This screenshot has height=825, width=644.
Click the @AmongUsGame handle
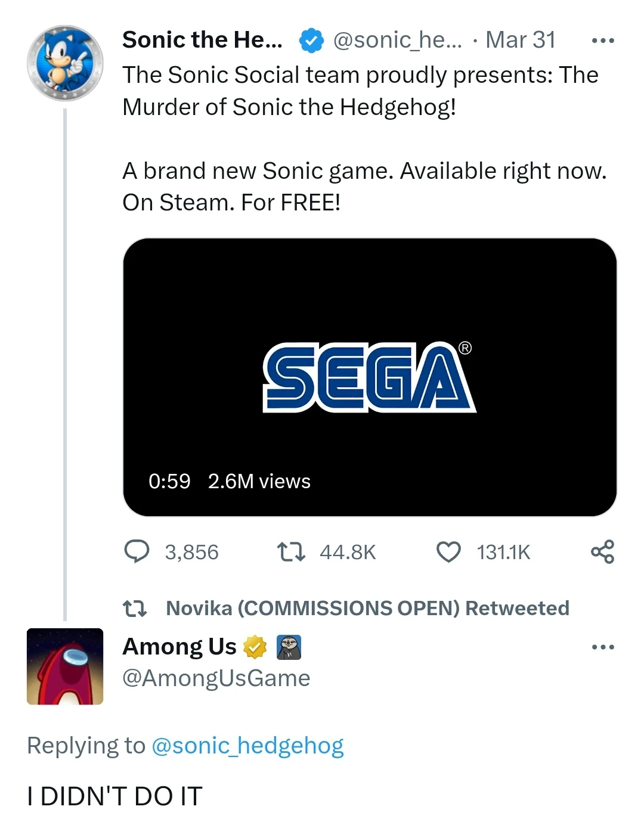pos(216,678)
